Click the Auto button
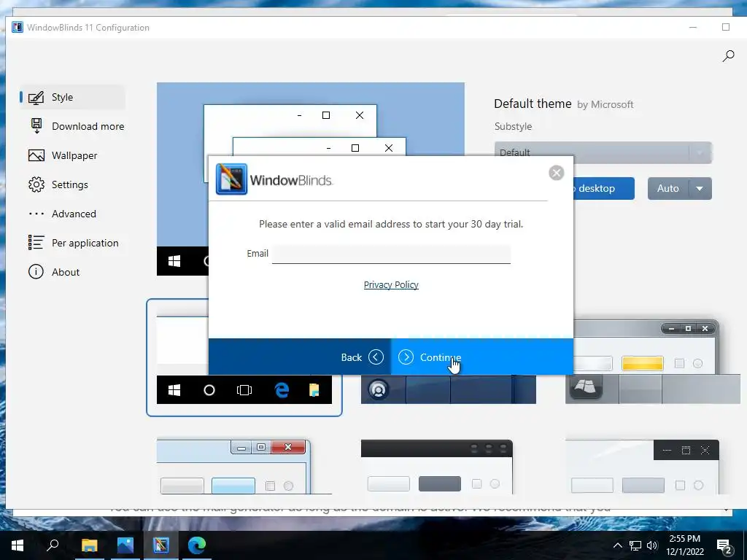The image size is (747, 560). [668, 189]
